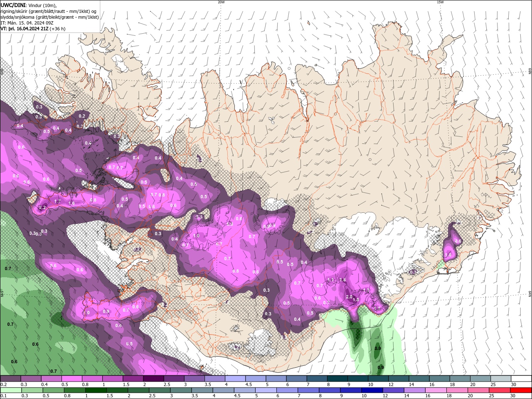The height and width of the screenshot is (399, 532).
Task: Pick the top-row swatch above 14
Action: pyautogui.click(x=419, y=379)
